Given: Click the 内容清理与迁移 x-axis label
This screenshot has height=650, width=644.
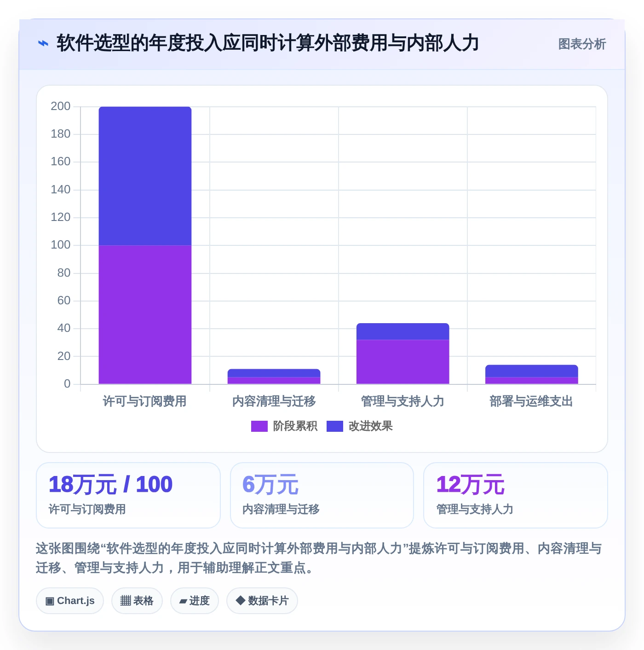Looking at the screenshot, I should coord(274,401).
